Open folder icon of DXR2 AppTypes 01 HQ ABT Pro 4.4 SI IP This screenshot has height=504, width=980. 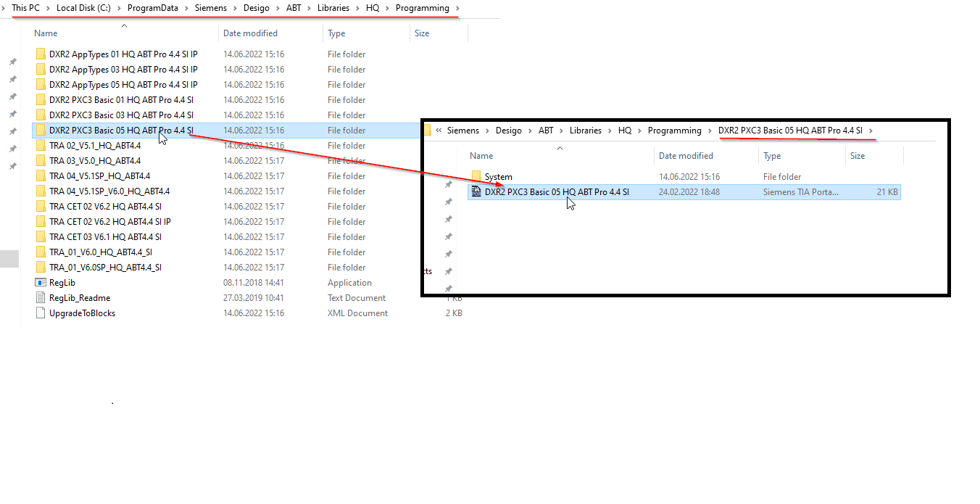41,54
